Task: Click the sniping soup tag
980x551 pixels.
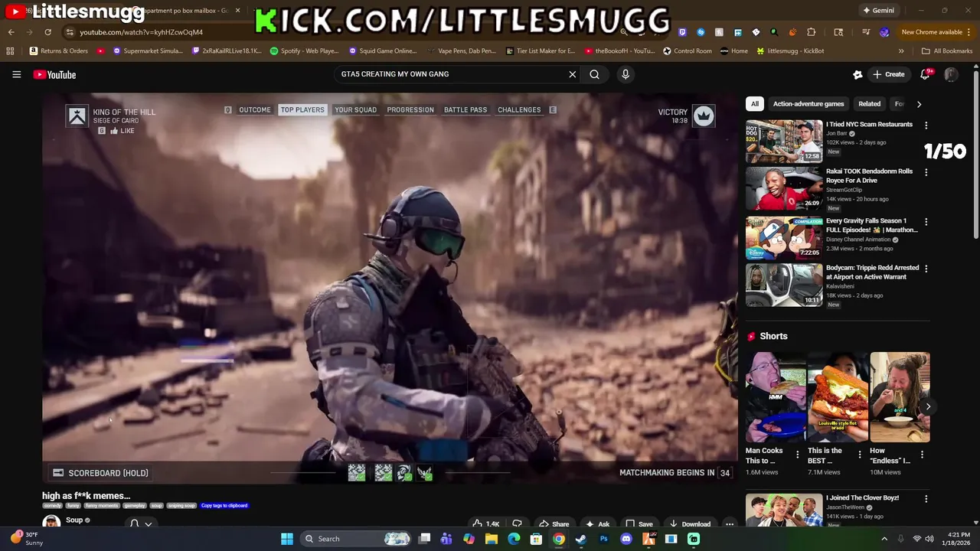Action: pos(182,506)
